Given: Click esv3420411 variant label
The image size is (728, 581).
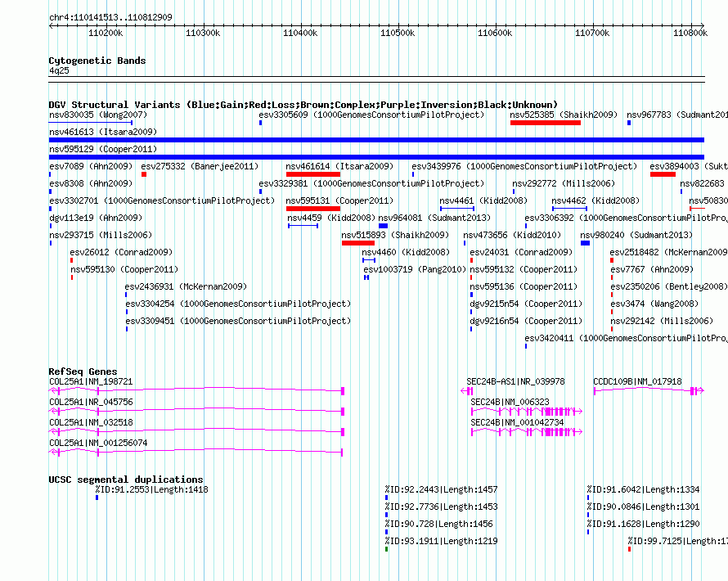Looking at the screenshot, I should 626,338.
